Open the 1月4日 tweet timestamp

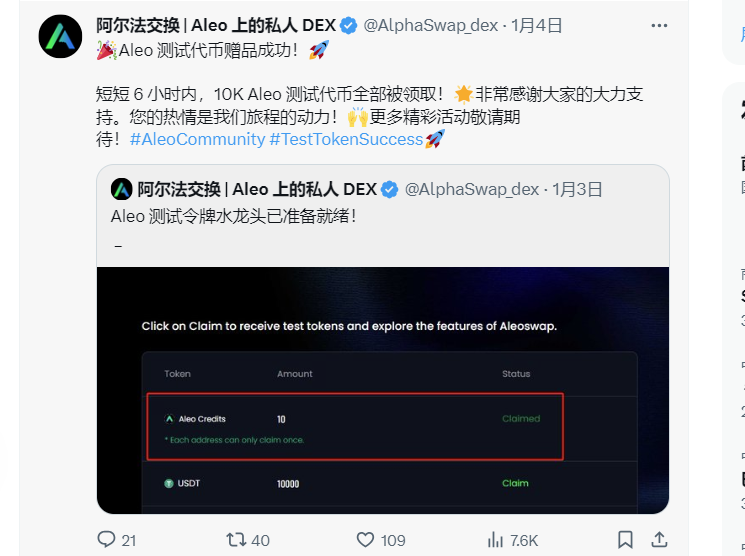pos(536,25)
